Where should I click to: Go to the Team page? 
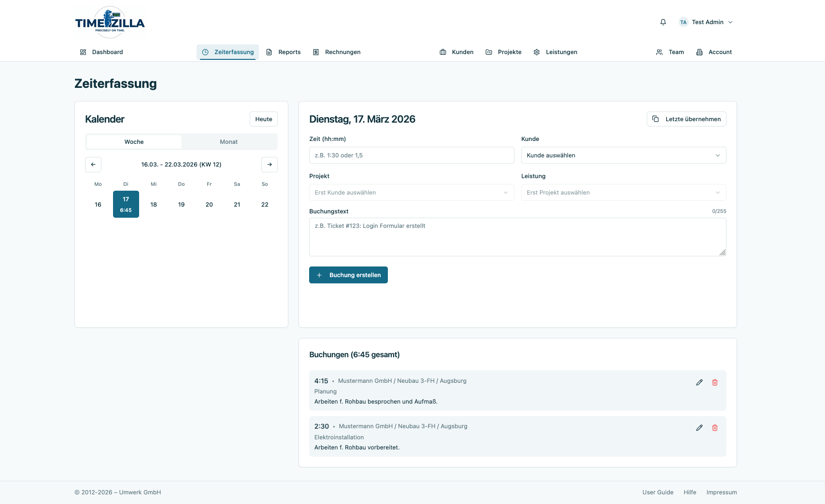[x=670, y=52]
